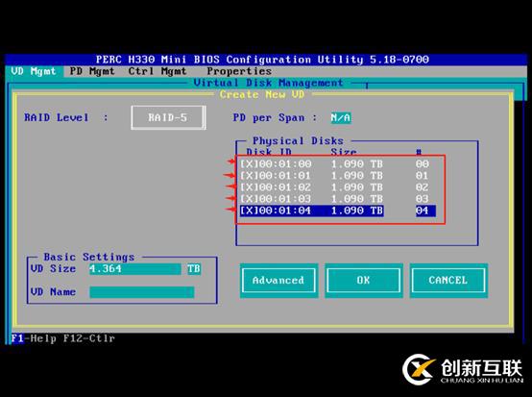Click the CANCEL button

pos(448,281)
